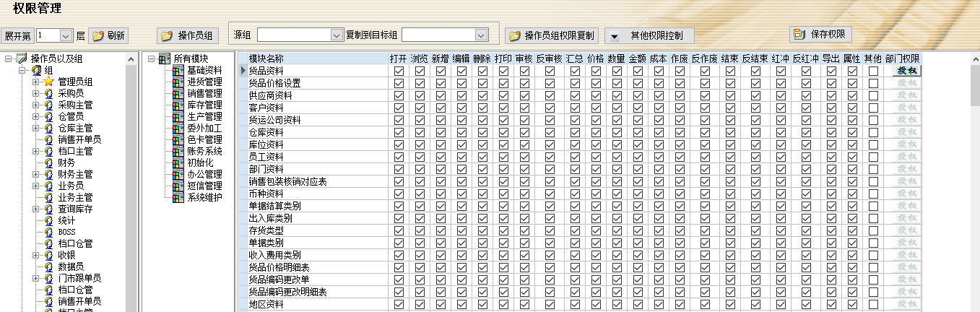
Task: Click the 其他权限控制 button
Action: (x=650, y=35)
